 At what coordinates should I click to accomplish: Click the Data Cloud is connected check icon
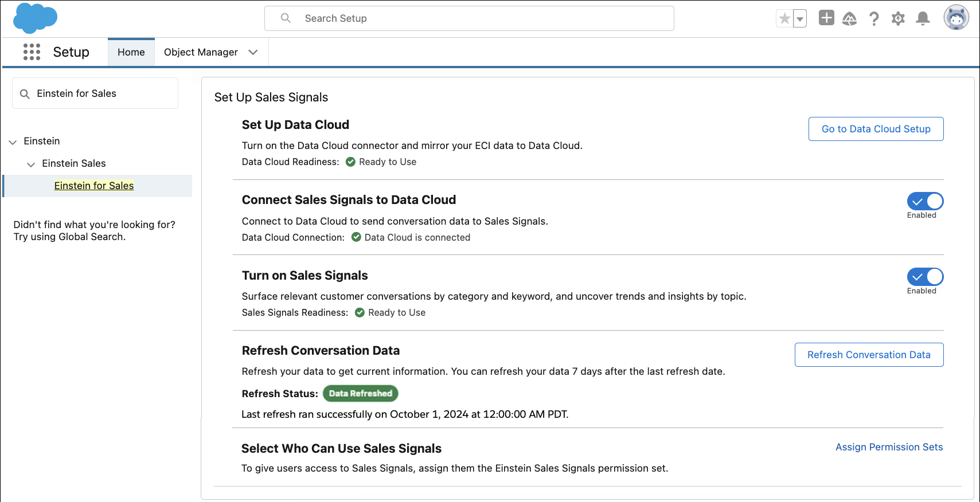tap(356, 237)
